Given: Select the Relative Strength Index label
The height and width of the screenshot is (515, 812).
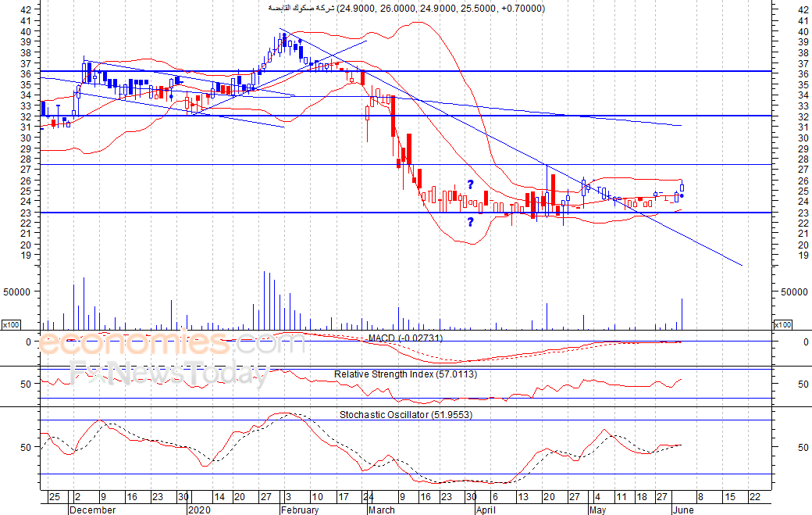Looking at the screenshot, I should (406, 374).
